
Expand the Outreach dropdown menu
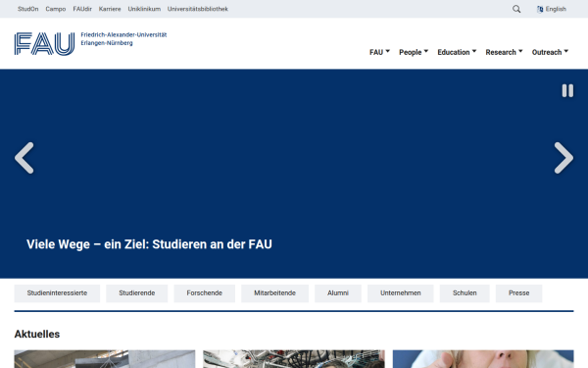click(x=550, y=52)
